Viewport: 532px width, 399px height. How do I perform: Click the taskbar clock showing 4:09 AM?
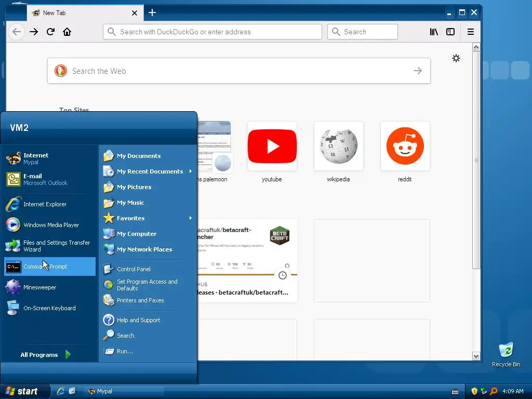tap(513, 391)
